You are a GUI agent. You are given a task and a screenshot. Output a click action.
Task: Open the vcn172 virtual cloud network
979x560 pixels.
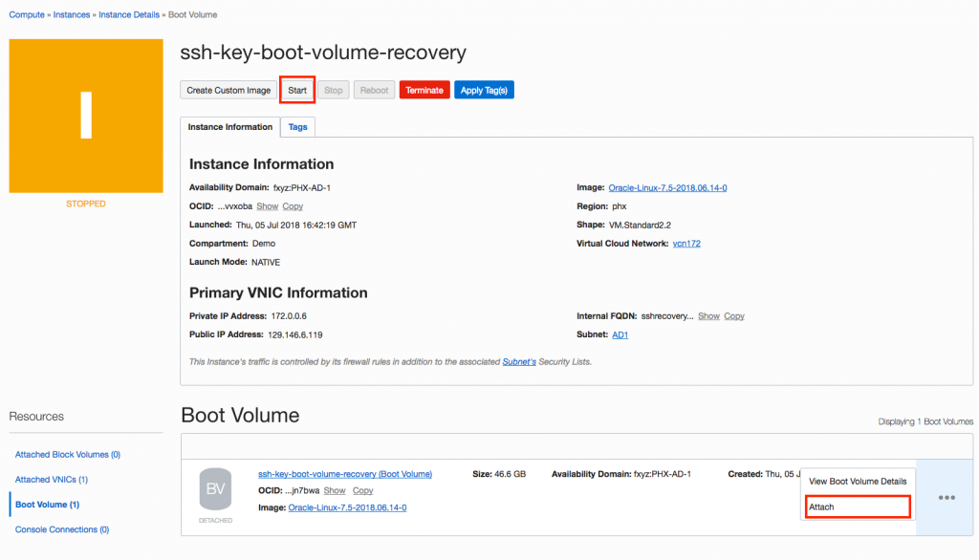click(689, 243)
